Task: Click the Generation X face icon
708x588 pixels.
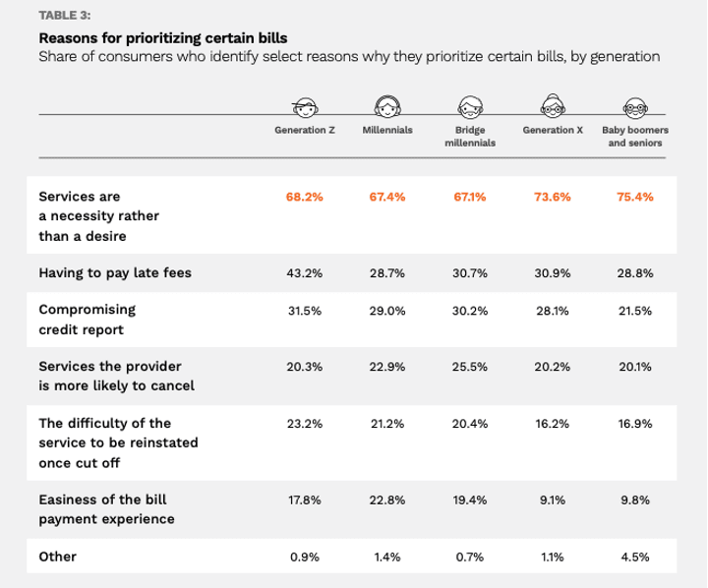Action: point(553,105)
